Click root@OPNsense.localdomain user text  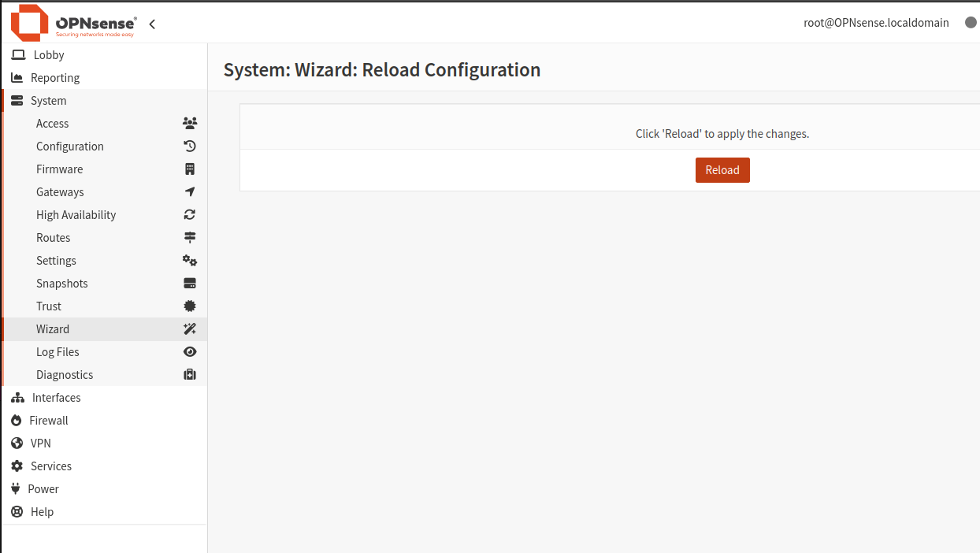tap(876, 23)
